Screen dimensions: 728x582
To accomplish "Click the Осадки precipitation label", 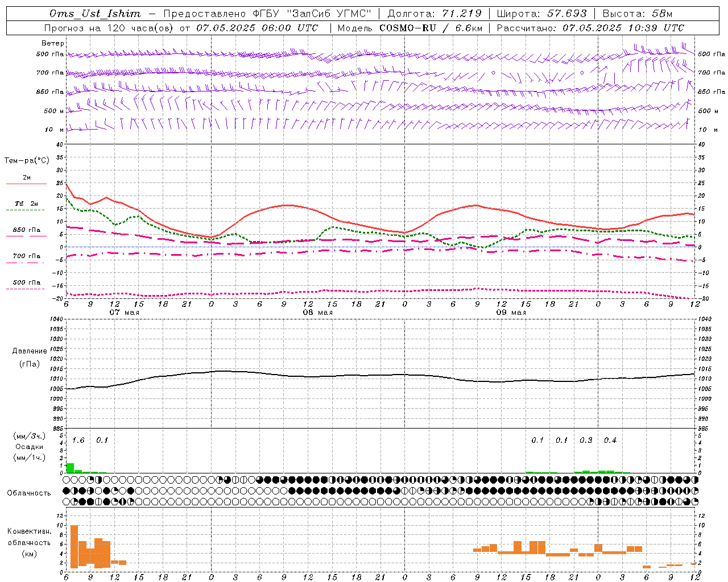I will pos(29,447).
